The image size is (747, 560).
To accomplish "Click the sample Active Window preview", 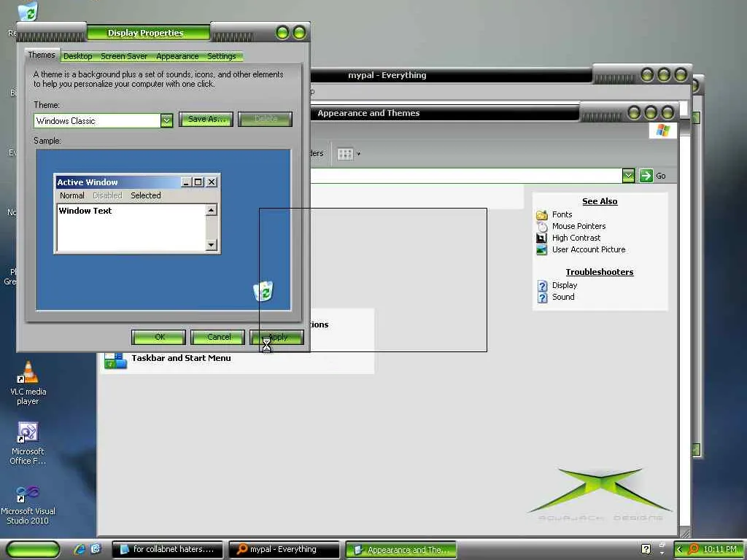I will (x=137, y=214).
